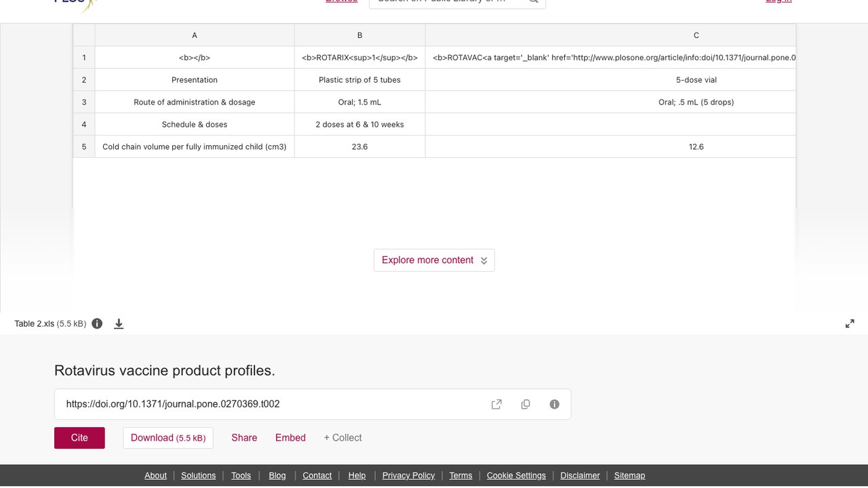The image size is (868, 488).
Task: Select the DOI URL text field
Action: pos(313,404)
